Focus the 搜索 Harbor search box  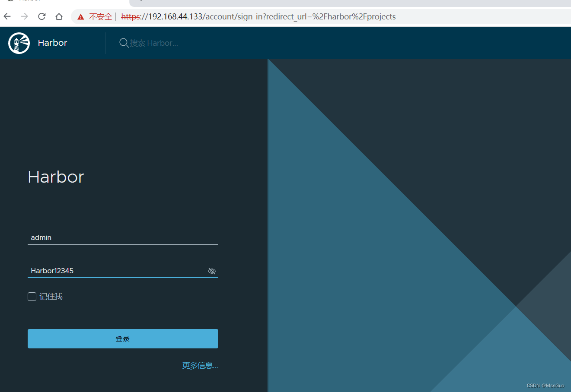[154, 43]
